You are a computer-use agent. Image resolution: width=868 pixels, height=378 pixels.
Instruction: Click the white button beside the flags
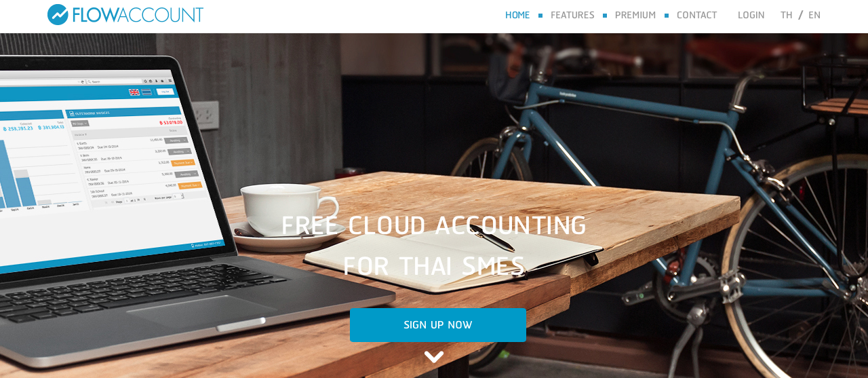click(x=165, y=92)
